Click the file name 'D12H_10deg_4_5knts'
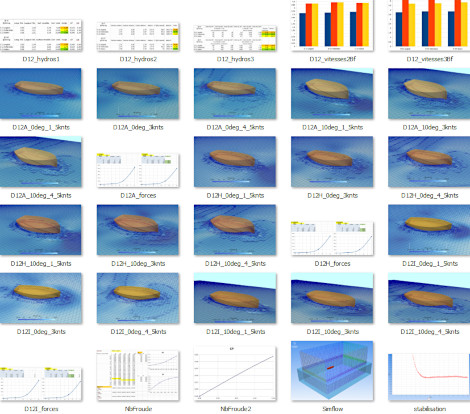 235,264
